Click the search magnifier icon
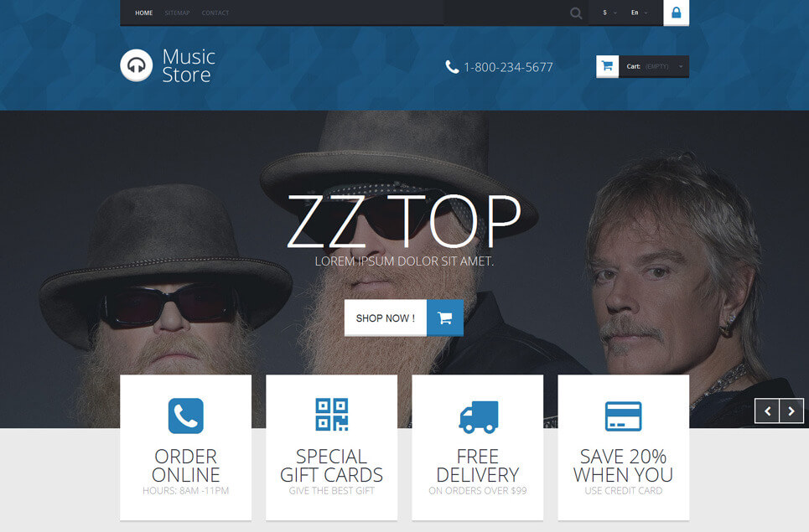Viewport: 809px width, 532px height. pyautogui.click(x=576, y=13)
